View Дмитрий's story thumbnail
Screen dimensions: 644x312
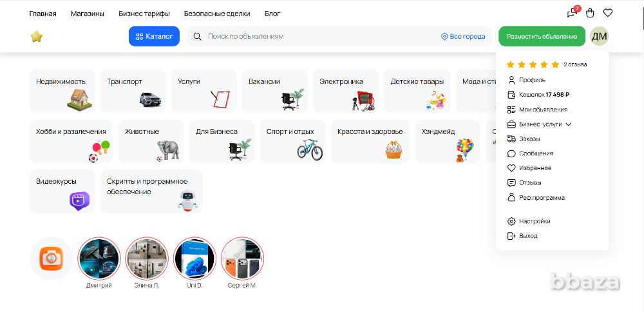click(x=99, y=258)
